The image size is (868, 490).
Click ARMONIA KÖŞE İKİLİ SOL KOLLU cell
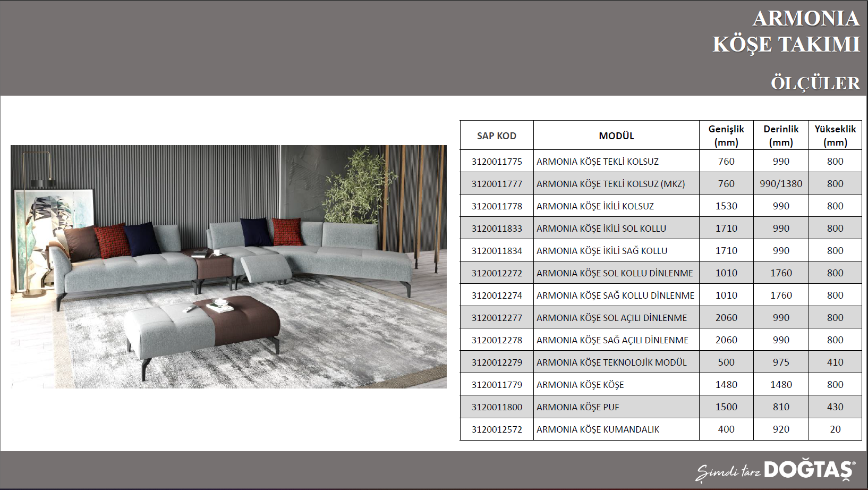[x=616, y=229]
